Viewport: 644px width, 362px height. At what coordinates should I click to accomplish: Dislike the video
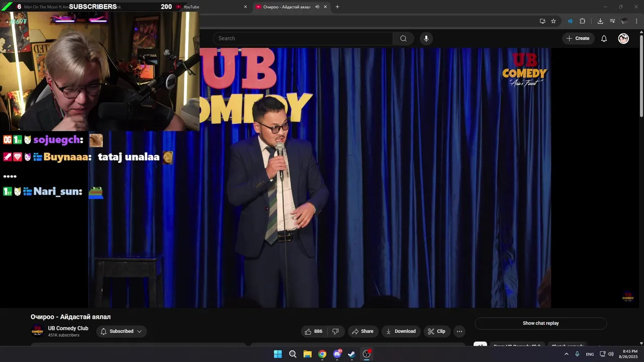[x=336, y=331]
